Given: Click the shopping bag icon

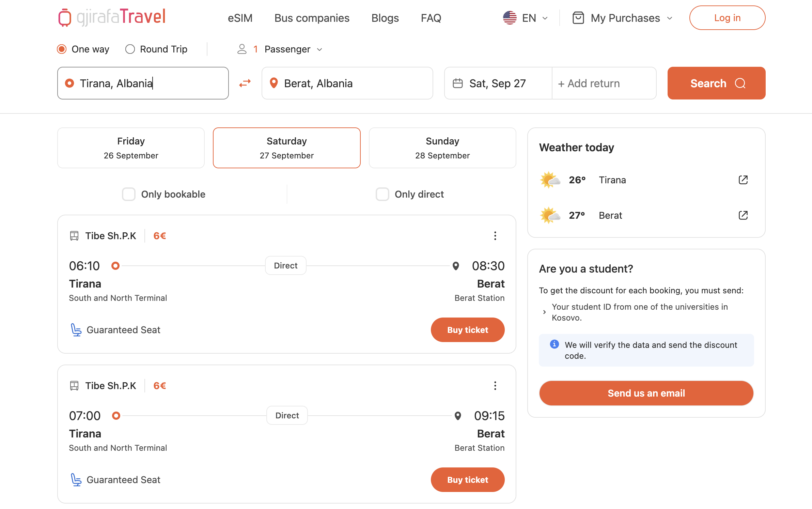Looking at the screenshot, I should (578, 18).
